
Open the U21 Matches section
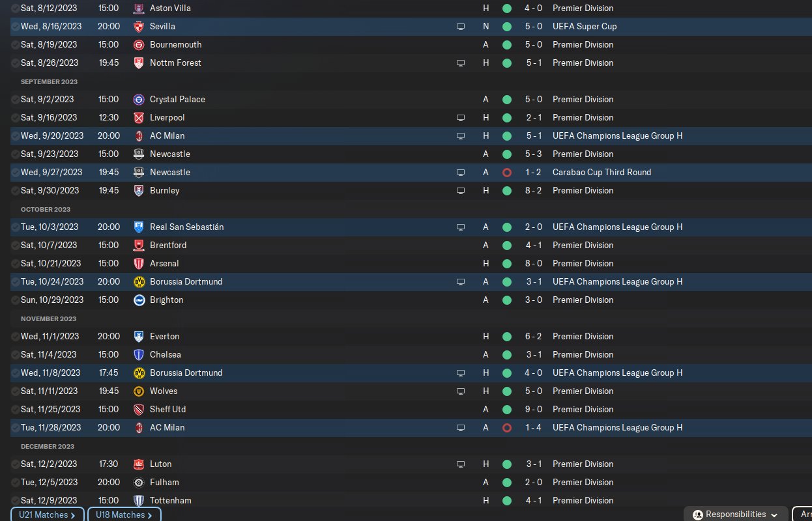(x=47, y=514)
